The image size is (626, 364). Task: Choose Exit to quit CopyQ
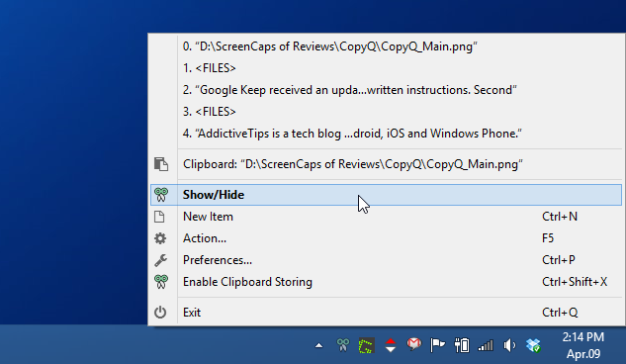386,313
